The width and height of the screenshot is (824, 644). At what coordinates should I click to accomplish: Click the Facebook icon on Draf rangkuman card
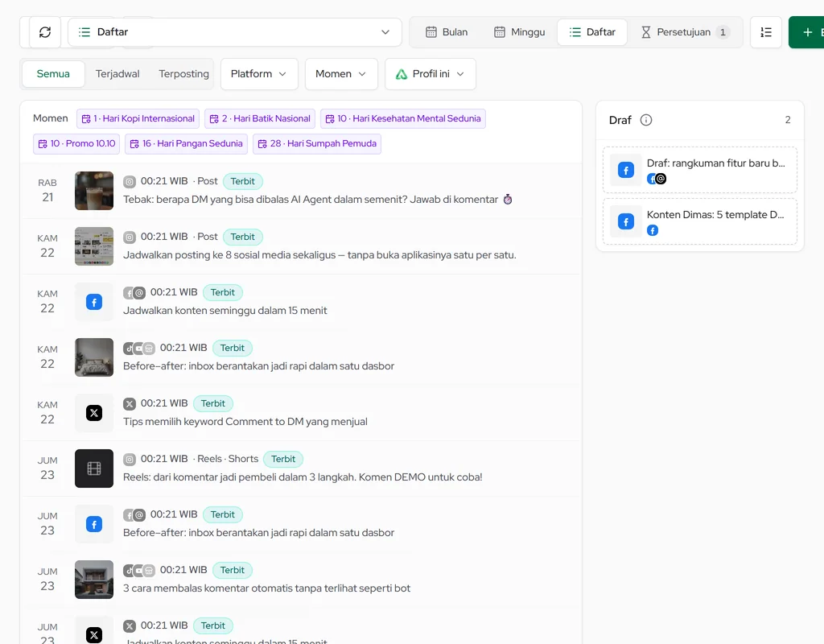pos(626,170)
